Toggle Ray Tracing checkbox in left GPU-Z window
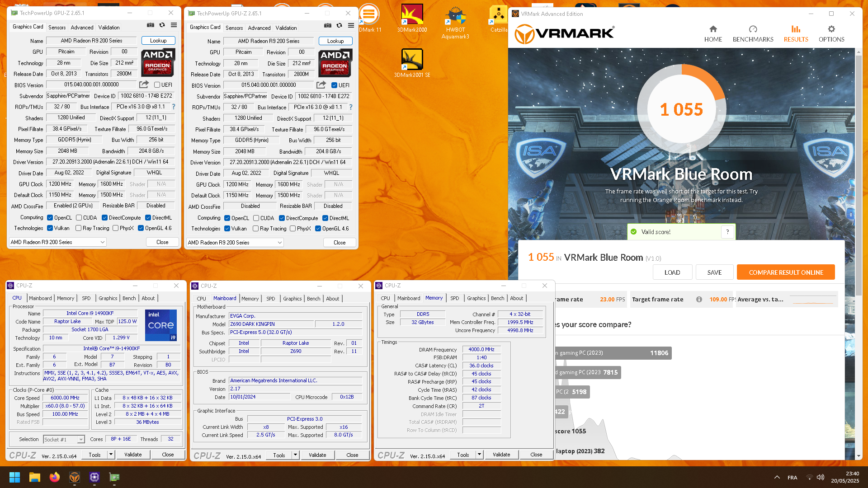The width and height of the screenshot is (868, 488). 79,228
